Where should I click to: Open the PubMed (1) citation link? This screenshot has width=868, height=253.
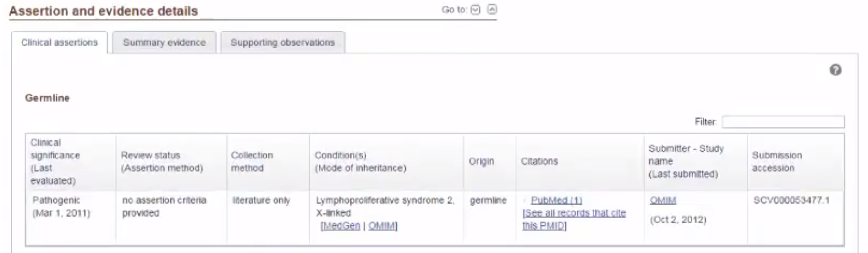(x=556, y=200)
